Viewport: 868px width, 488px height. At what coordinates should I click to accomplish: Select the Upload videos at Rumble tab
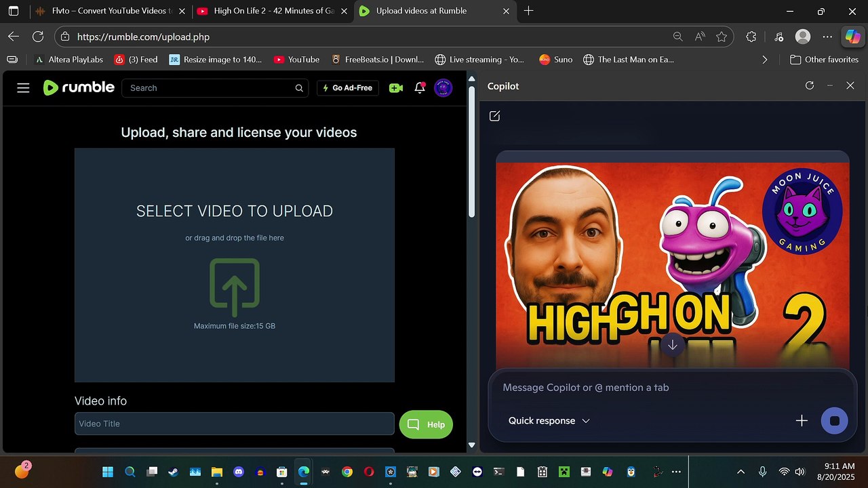pyautogui.click(x=435, y=11)
